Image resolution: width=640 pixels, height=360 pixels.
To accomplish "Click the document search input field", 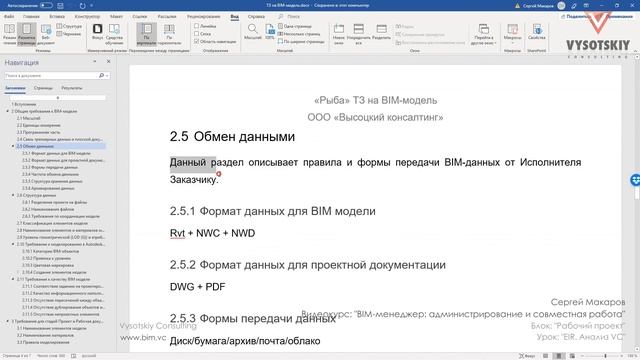I will [51, 76].
